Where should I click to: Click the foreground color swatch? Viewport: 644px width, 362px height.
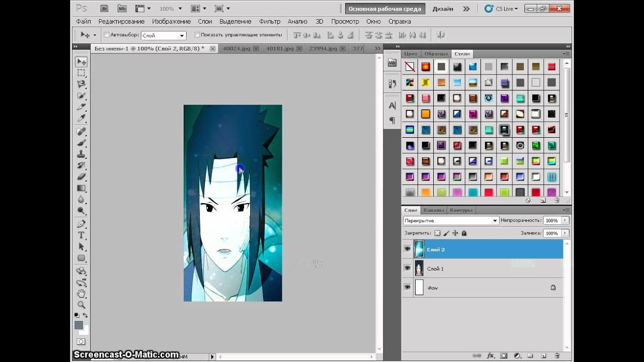point(78,325)
